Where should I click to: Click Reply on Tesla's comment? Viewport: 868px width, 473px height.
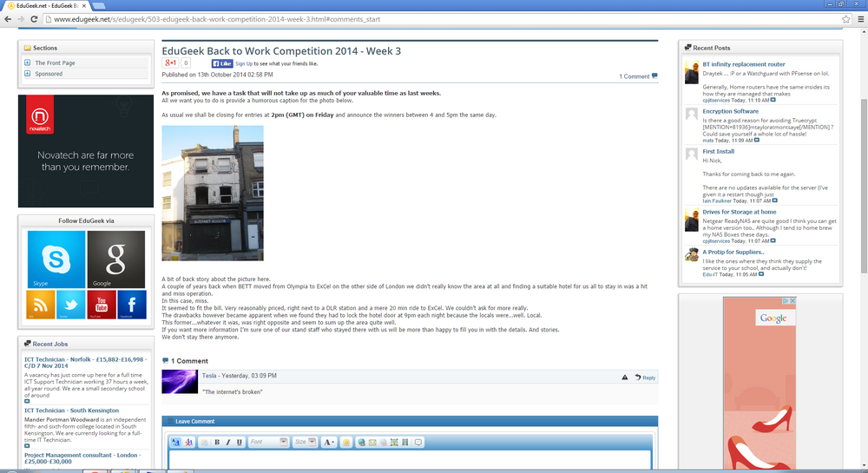pyautogui.click(x=646, y=378)
